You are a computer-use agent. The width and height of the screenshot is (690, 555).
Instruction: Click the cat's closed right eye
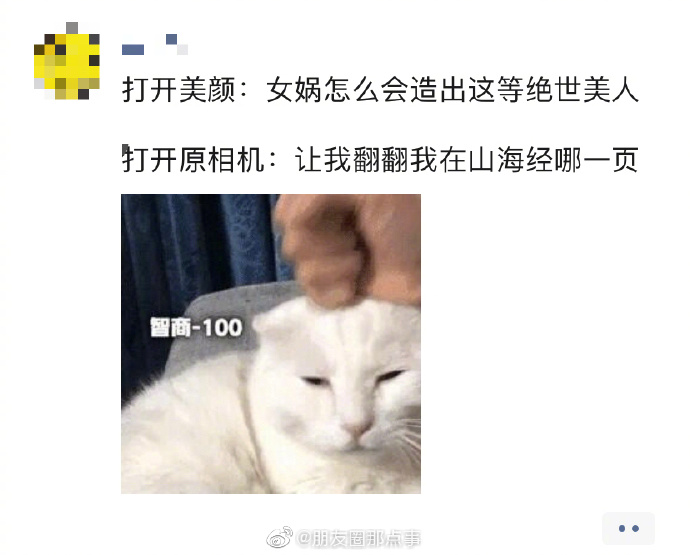point(390,375)
